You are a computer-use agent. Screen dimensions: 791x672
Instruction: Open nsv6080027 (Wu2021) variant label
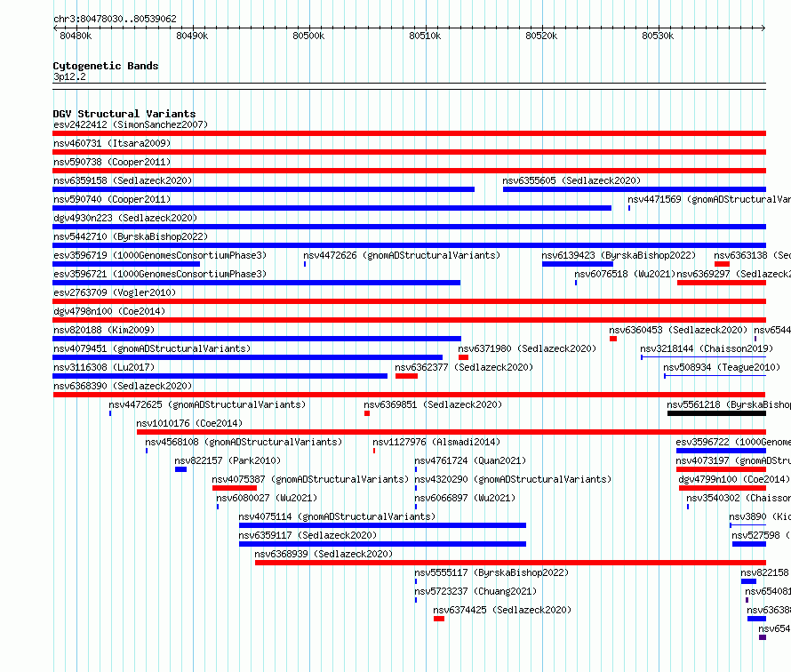[x=267, y=498]
